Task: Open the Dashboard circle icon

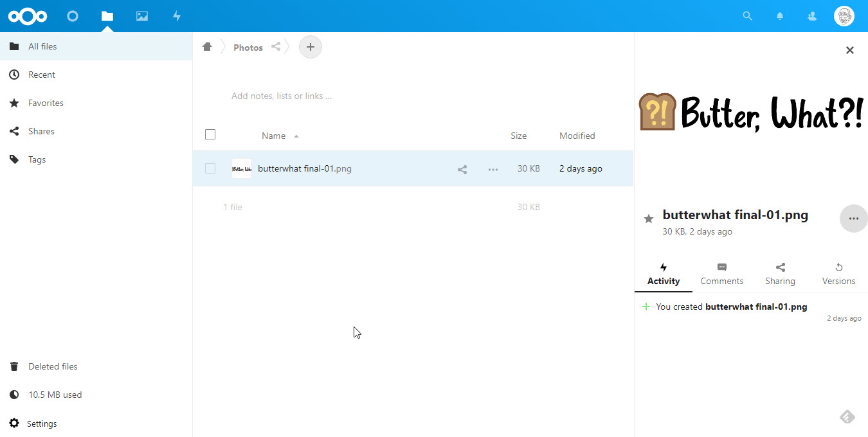Action: 73,16
